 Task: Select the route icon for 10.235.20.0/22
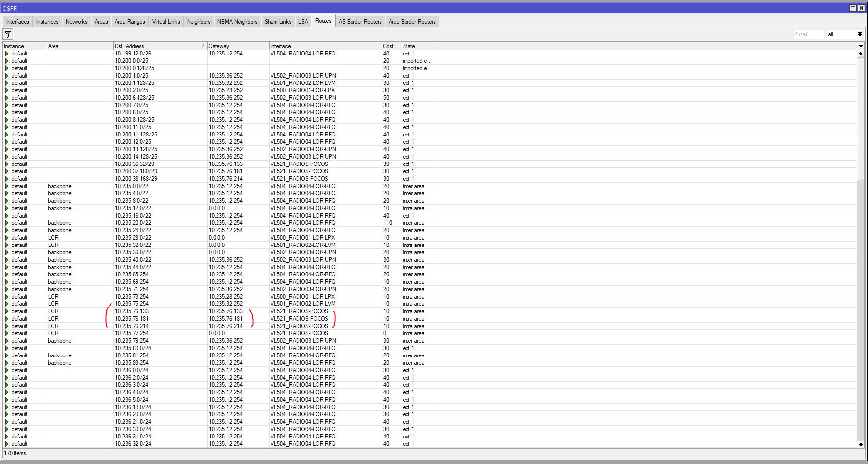coord(7,223)
